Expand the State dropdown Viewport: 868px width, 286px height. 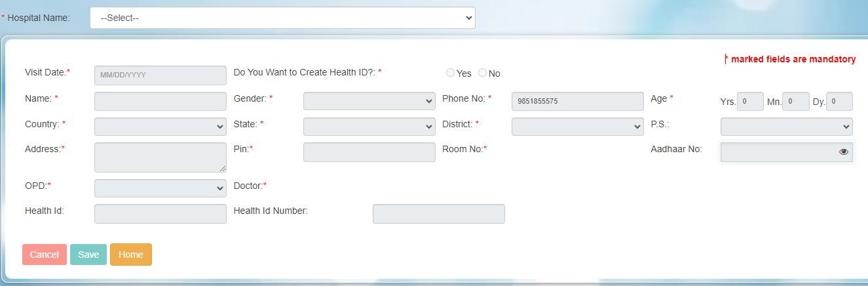(x=369, y=126)
